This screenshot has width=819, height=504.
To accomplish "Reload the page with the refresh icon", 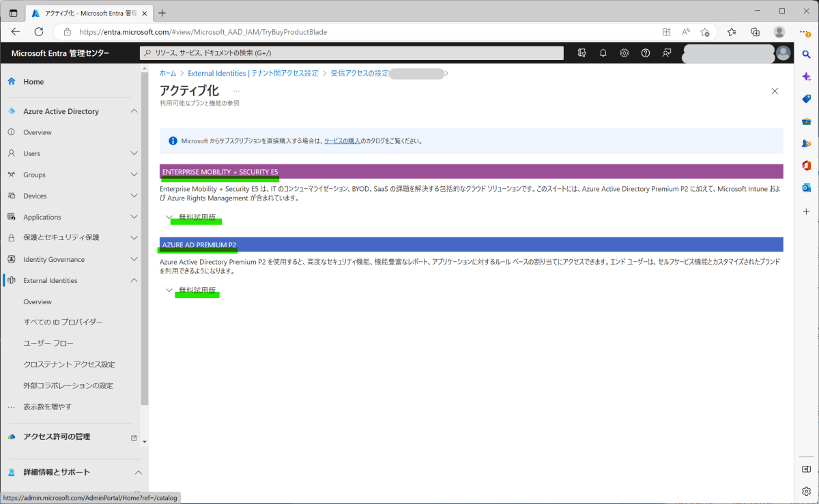I will pyautogui.click(x=39, y=31).
